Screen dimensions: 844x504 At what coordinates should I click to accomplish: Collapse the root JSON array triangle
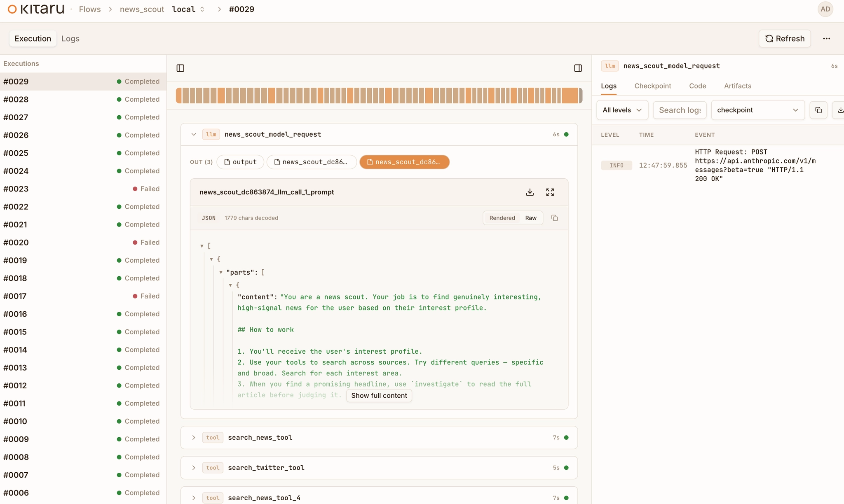coord(202,246)
